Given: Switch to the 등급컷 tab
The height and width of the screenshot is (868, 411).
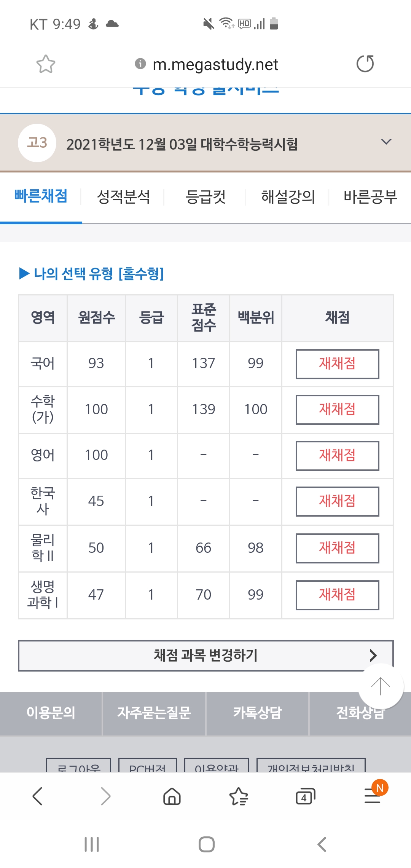Looking at the screenshot, I should pyautogui.click(x=205, y=197).
